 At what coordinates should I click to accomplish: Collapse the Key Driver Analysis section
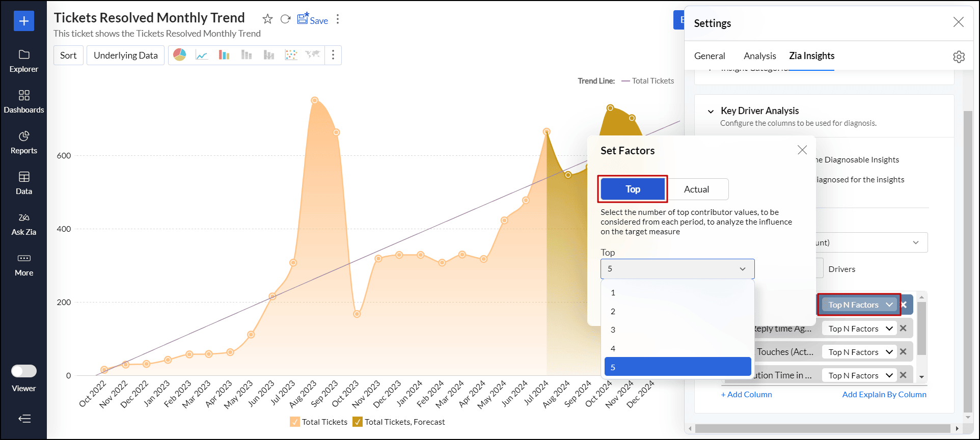tap(711, 111)
